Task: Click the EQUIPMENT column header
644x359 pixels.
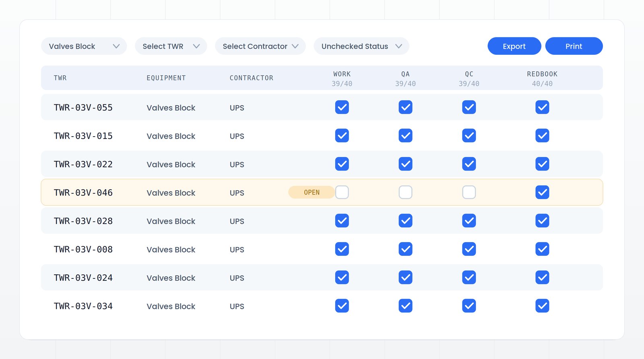Action: 166,78
